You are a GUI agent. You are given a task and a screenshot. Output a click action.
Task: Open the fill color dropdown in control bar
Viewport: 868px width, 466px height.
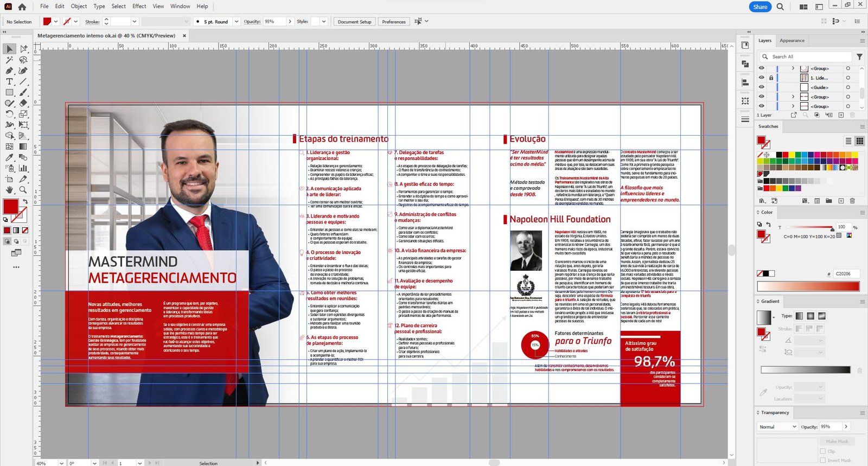(56, 22)
